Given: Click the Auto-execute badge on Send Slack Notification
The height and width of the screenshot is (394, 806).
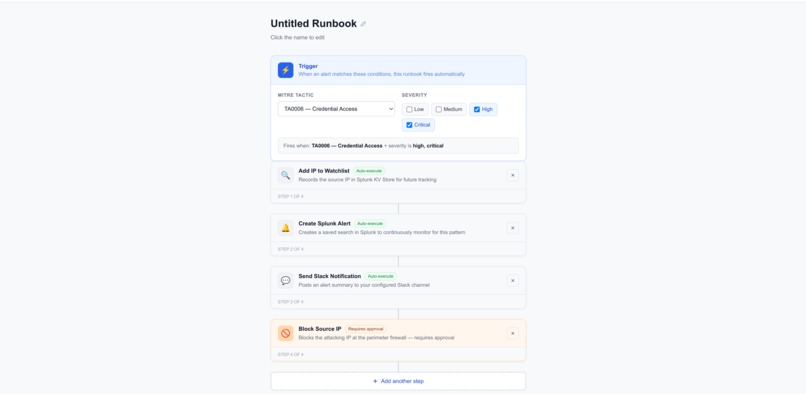Looking at the screenshot, I should pyautogui.click(x=381, y=276).
